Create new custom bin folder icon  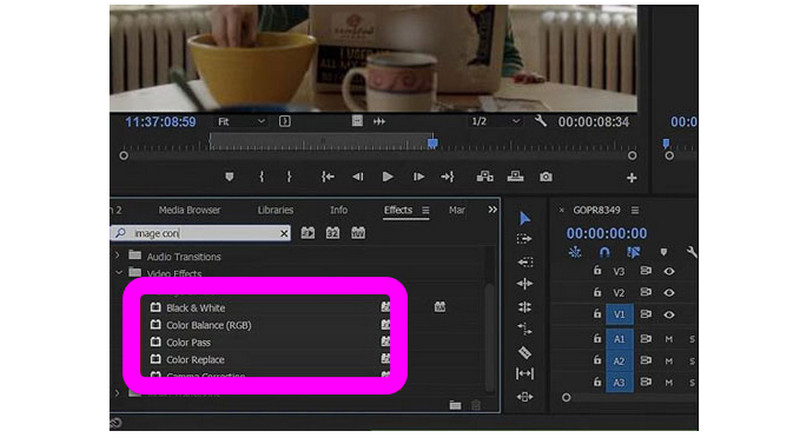[x=455, y=405]
